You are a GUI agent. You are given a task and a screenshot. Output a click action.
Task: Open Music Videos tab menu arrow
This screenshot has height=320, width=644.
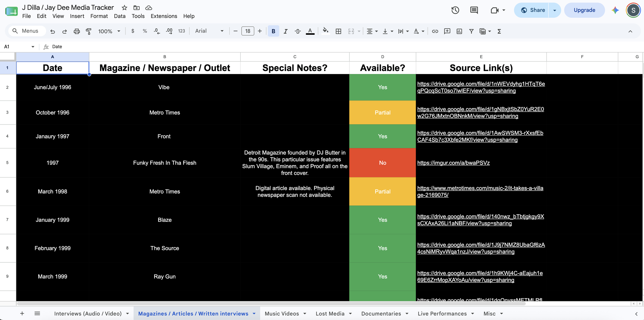click(305, 314)
